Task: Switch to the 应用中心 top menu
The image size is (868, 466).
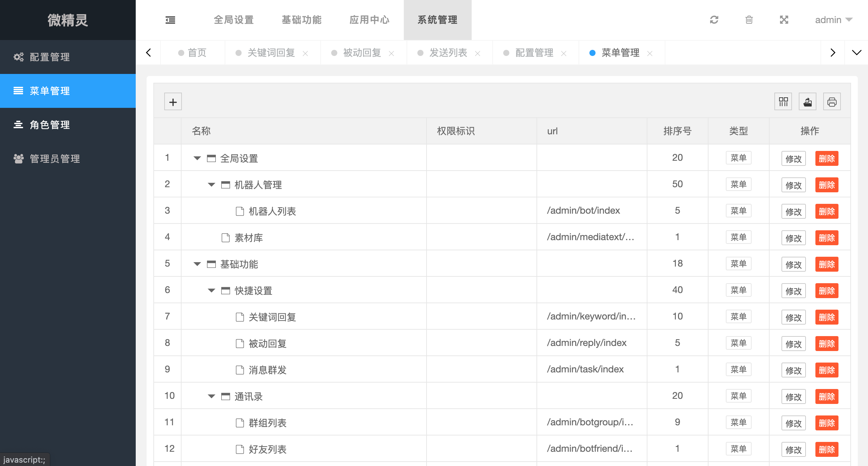Action: tap(370, 20)
